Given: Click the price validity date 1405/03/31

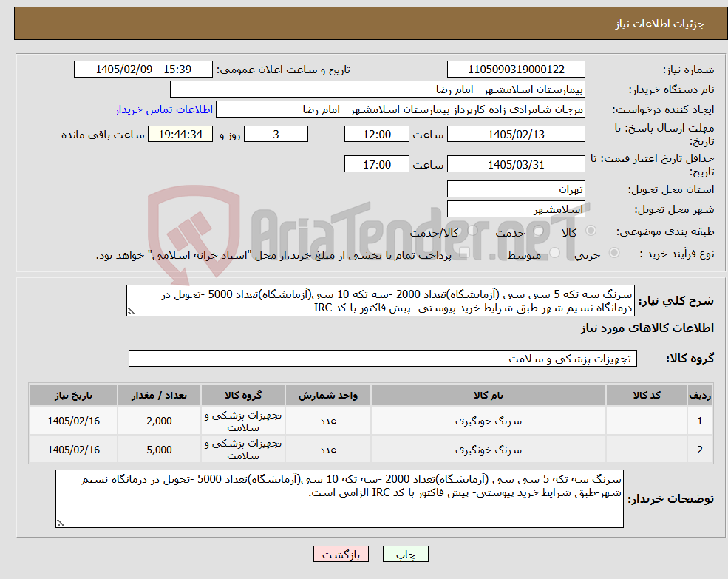Looking at the screenshot, I should tap(516, 164).
